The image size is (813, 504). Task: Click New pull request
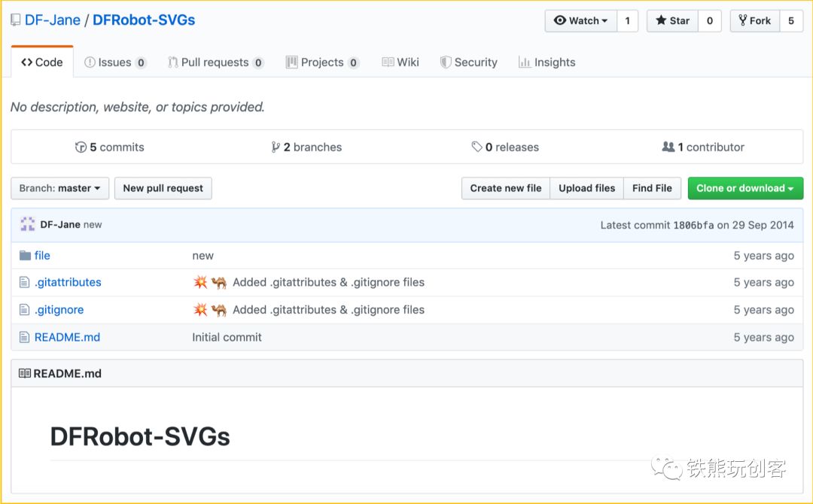click(163, 188)
